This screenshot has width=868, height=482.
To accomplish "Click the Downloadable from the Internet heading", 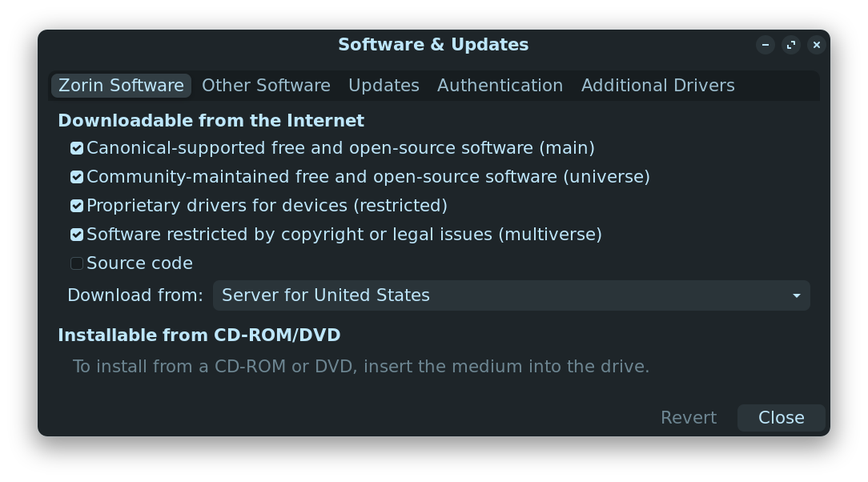I will pyautogui.click(x=211, y=121).
